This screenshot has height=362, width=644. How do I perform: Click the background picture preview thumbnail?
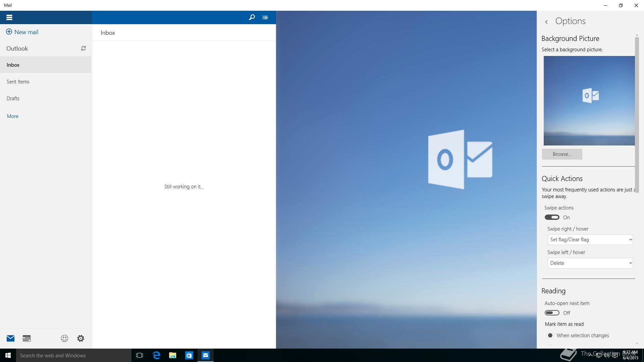[x=589, y=101]
